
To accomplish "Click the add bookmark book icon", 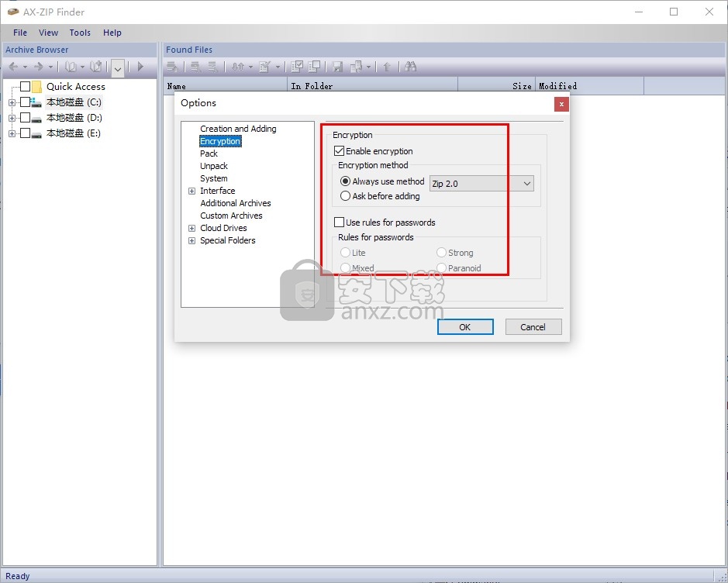I will coord(96,67).
